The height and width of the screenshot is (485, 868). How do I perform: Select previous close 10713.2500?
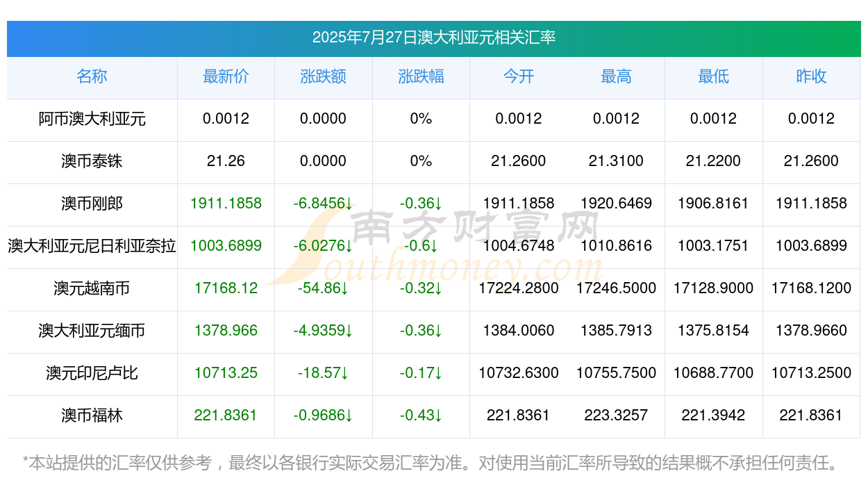(811, 373)
